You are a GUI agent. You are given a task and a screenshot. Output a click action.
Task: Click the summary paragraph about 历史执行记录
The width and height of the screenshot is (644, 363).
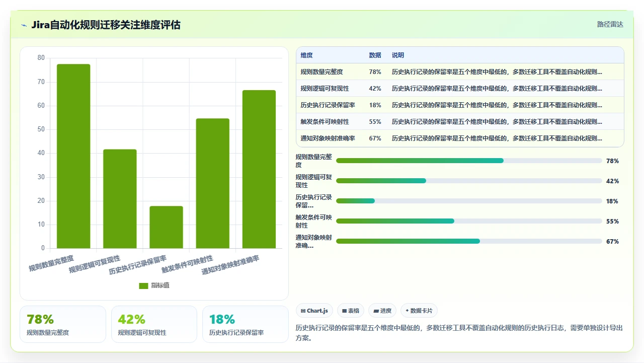(459, 333)
